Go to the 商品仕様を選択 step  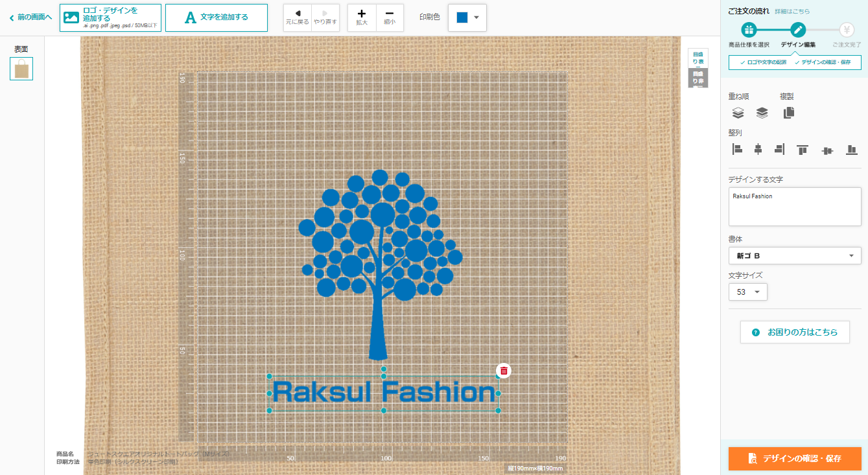[x=749, y=30]
